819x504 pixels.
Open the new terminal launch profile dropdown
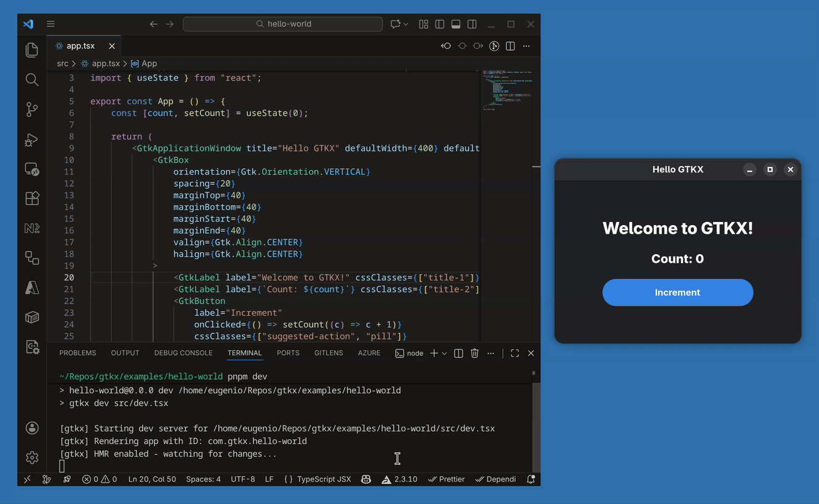pos(444,353)
